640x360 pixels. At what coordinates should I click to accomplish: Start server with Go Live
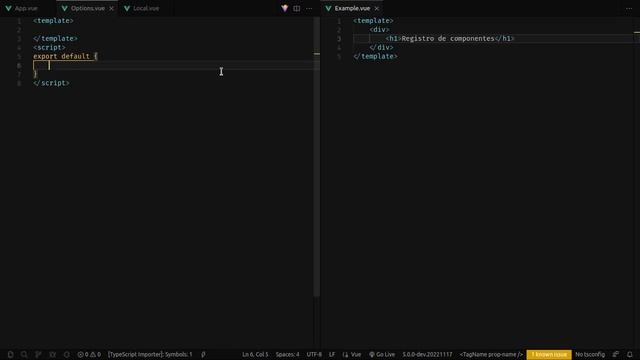[x=382, y=354]
